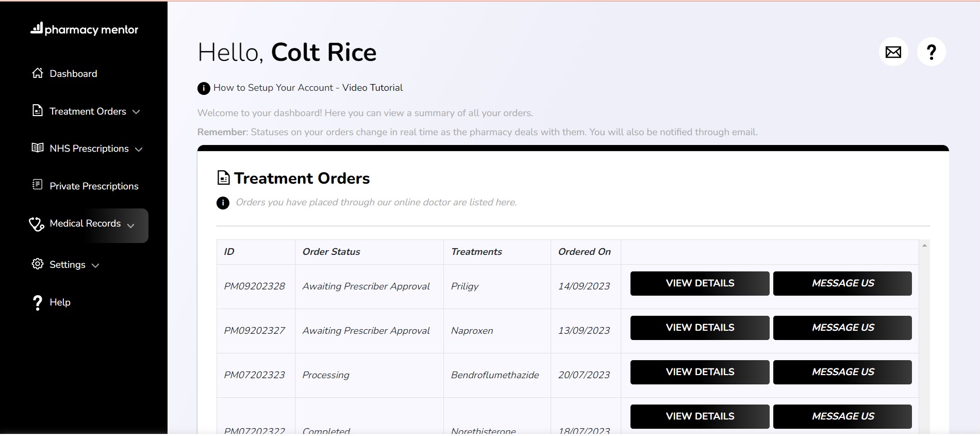Click the Treatment Orders heading document icon
The width and height of the screenshot is (980, 436).
223,178
